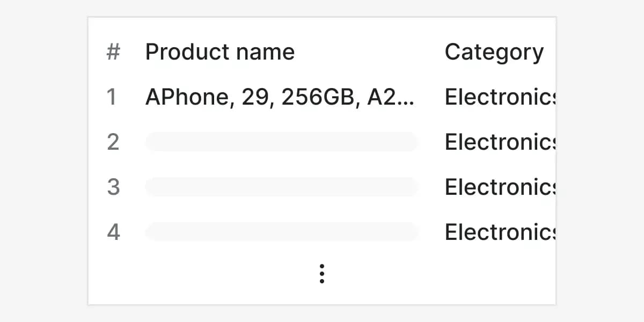Click the skeleton placeholder in row 4
The height and width of the screenshot is (322, 644).
[x=280, y=232]
